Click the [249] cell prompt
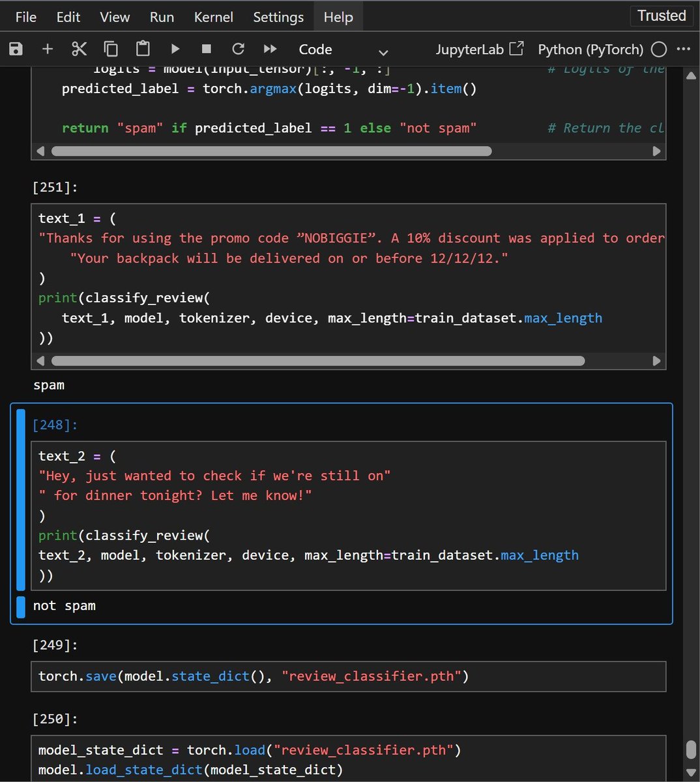The width and height of the screenshot is (700, 782). (55, 645)
